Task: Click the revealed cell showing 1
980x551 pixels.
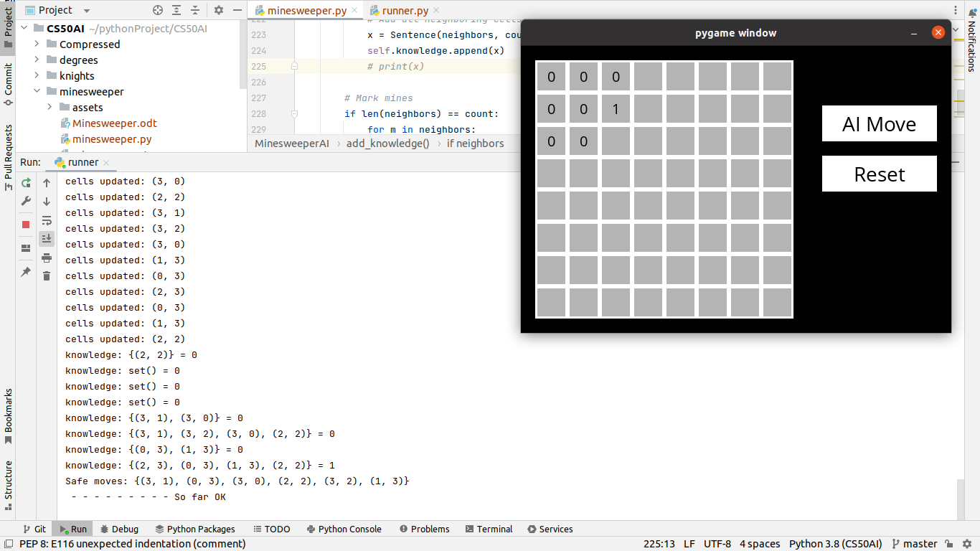Action: pyautogui.click(x=616, y=109)
